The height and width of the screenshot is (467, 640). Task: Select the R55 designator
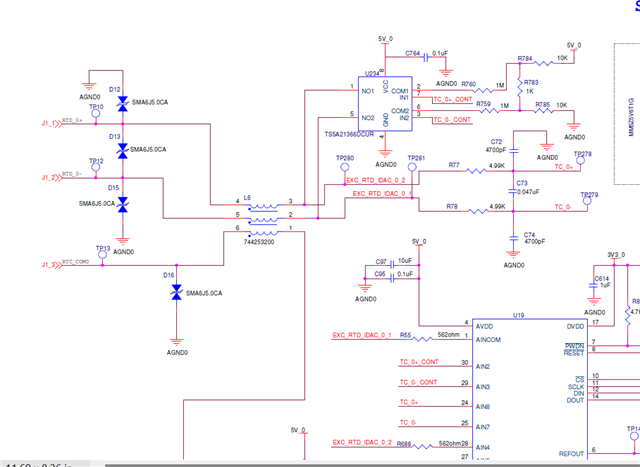[x=405, y=335]
